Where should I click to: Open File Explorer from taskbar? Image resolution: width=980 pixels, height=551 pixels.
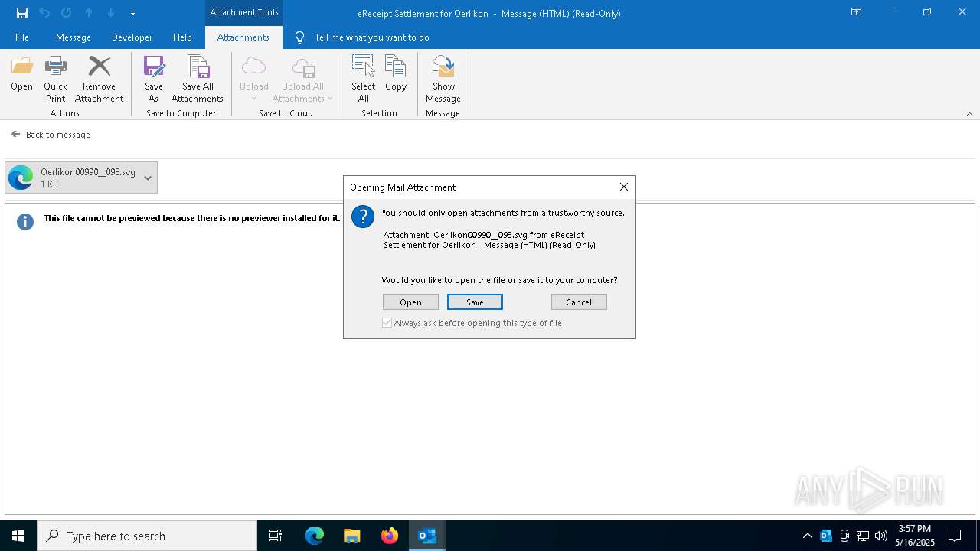click(x=352, y=536)
